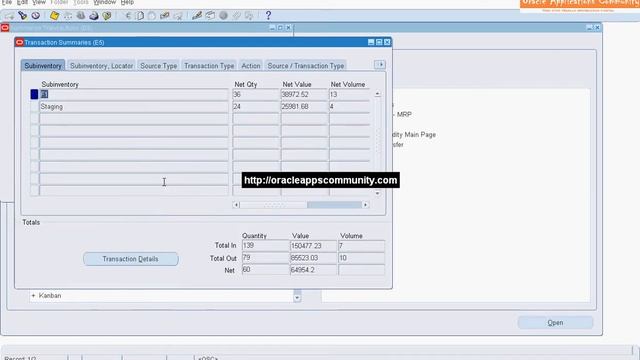The width and height of the screenshot is (640, 360).
Task: Open the Tools menu
Action: tap(81, 2)
